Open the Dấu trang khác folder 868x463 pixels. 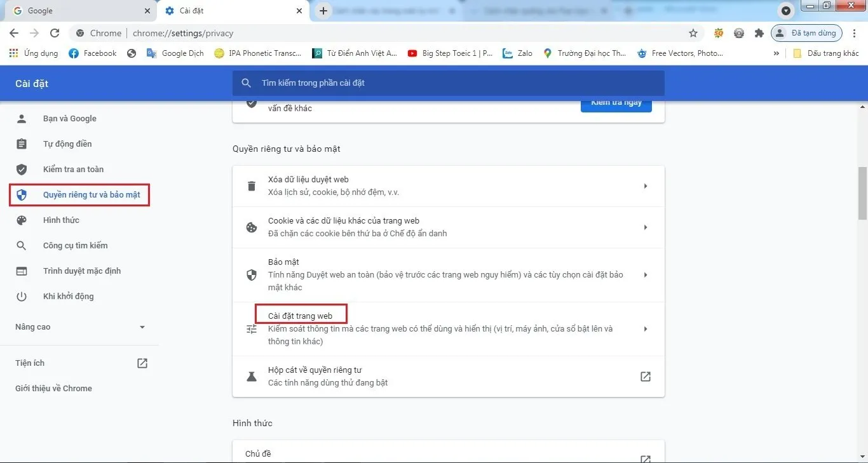click(x=826, y=53)
